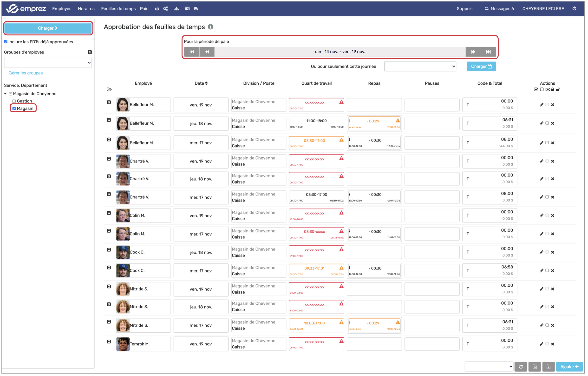588x376 pixels.
Task: Go to the next pay period
Action: [473, 52]
